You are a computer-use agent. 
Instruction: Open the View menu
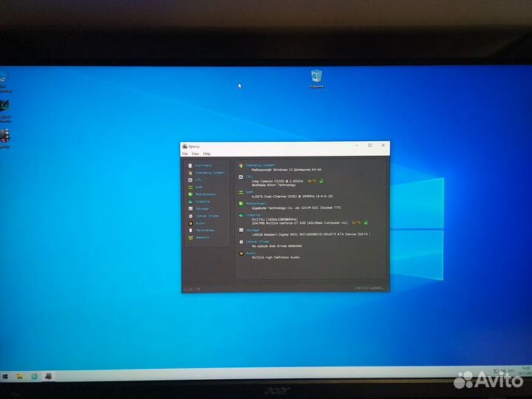point(195,154)
